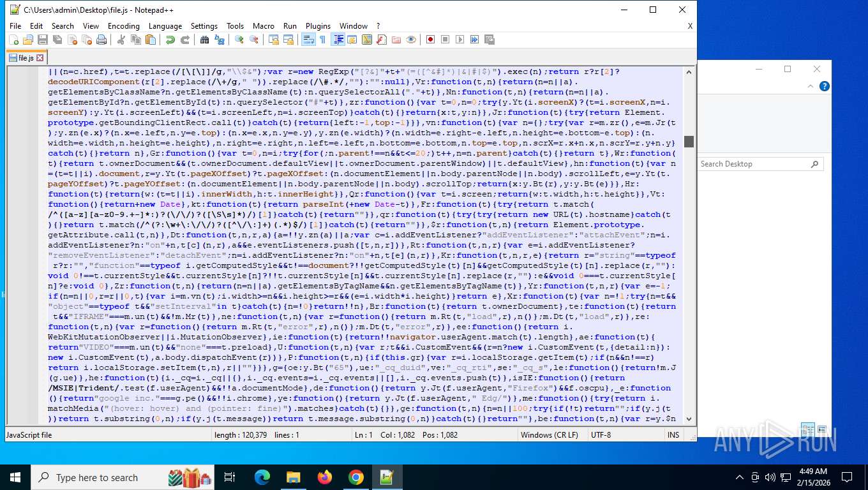Play back the recorded macro icon
This screenshot has height=490, width=868.
[460, 40]
